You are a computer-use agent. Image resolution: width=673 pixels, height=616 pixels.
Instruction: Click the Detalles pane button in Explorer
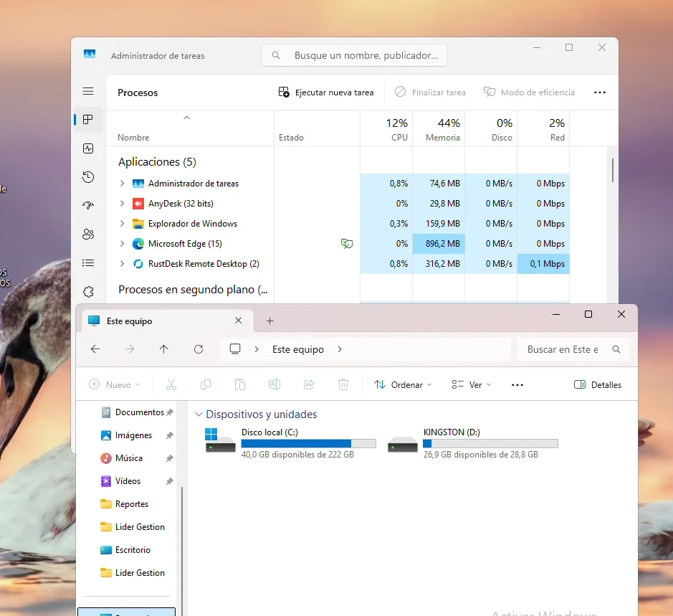598,384
